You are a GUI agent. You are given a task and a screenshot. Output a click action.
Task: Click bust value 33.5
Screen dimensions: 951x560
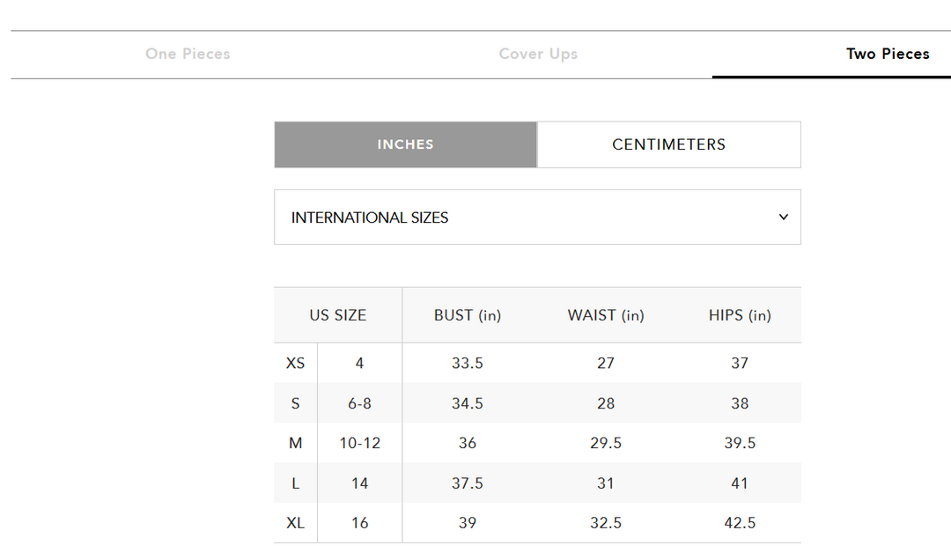coord(467,363)
